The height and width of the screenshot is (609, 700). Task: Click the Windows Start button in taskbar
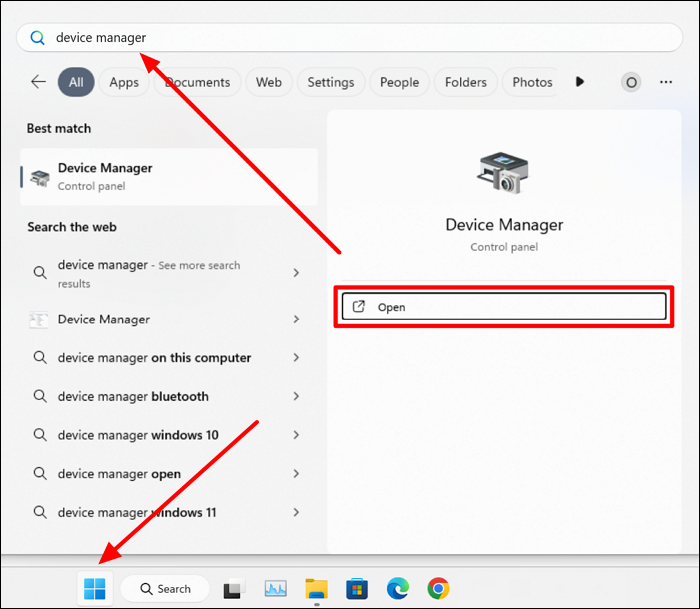95,588
